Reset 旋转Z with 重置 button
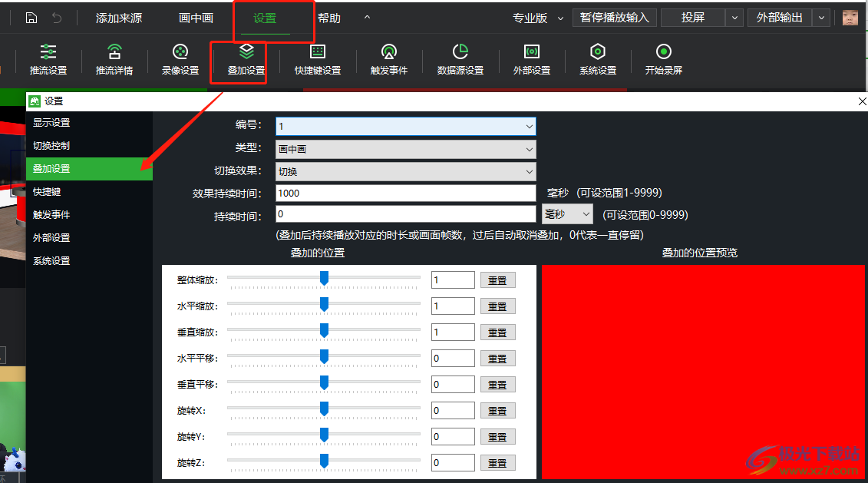The height and width of the screenshot is (483, 868). pos(497,462)
